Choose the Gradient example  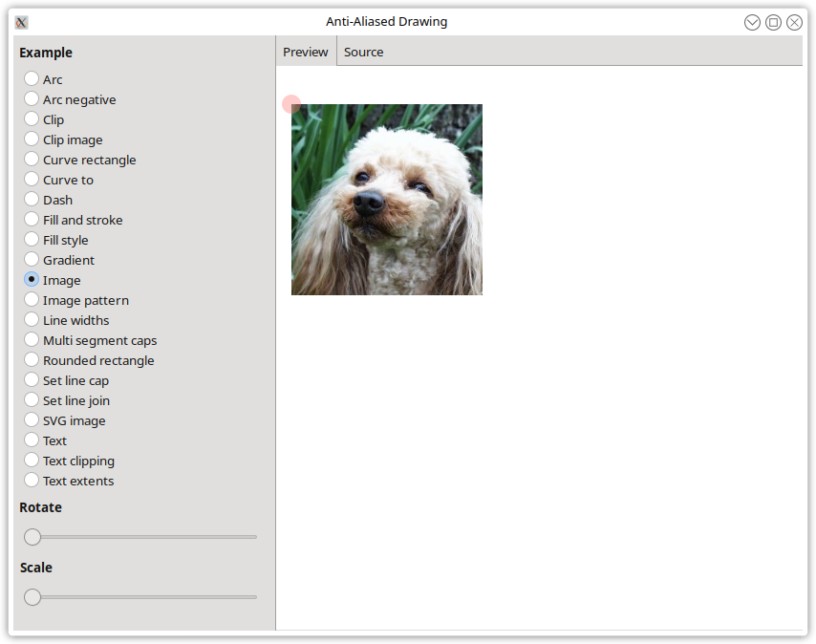pos(32,260)
